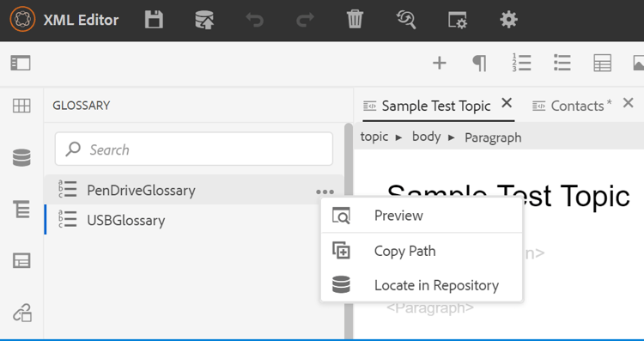This screenshot has height=341, width=644.
Task: Insert paragraph using pilcrow icon
Action: pyautogui.click(x=480, y=64)
